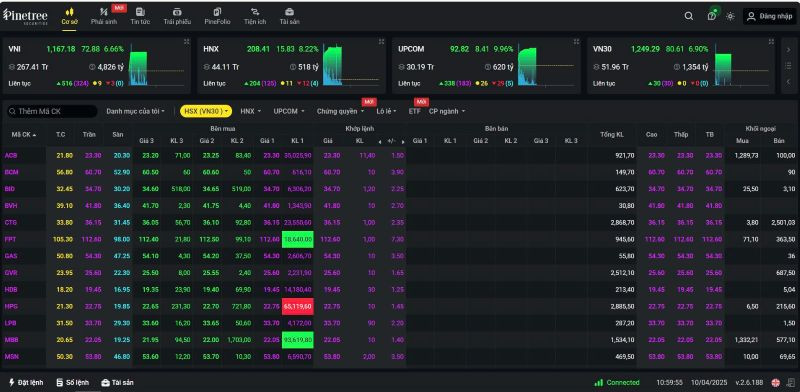The height and width of the screenshot is (392, 800).
Task: Click the Đặt lệnh place order button
Action: pyautogui.click(x=26, y=382)
